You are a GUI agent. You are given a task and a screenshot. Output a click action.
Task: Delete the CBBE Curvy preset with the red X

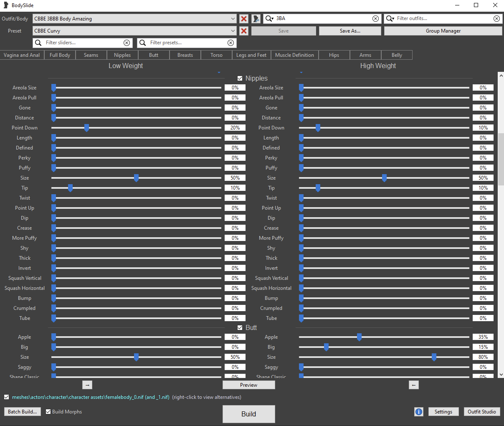click(244, 31)
